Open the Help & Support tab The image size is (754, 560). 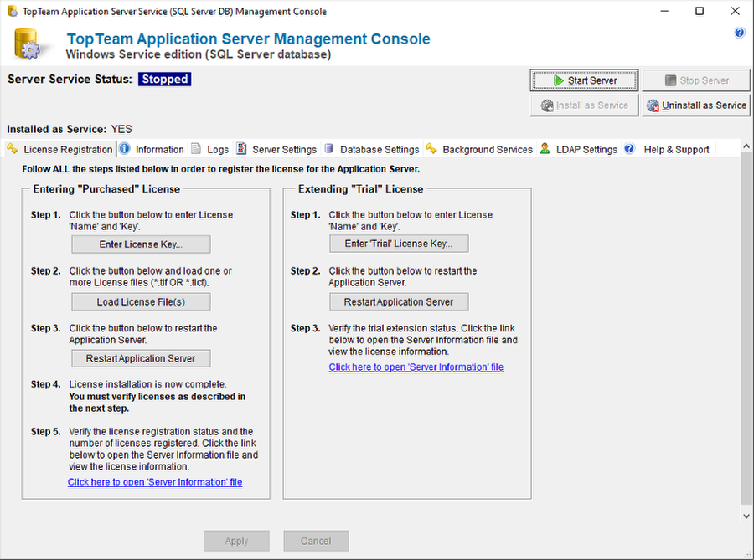tap(667, 149)
